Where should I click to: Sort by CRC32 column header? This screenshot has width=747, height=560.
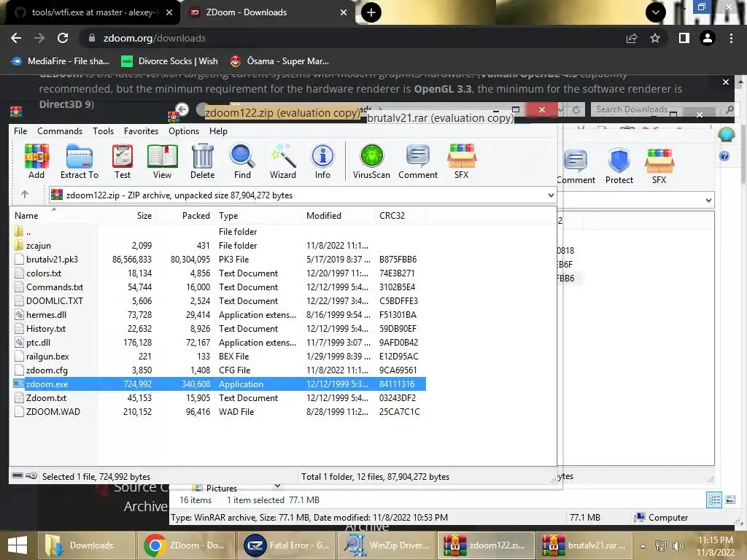click(400, 216)
